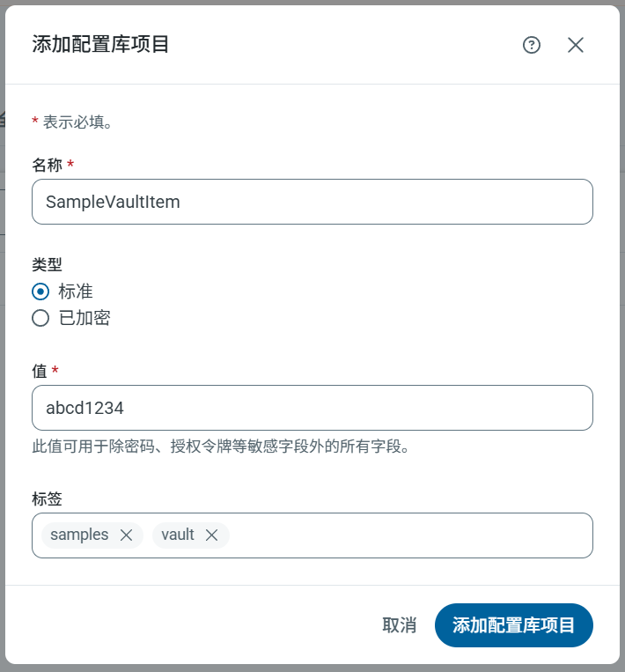Image resolution: width=625 pixels, height=672 pixels.
Task: Click the dialog title 添加配置库项目
Action: pos(100,44)
